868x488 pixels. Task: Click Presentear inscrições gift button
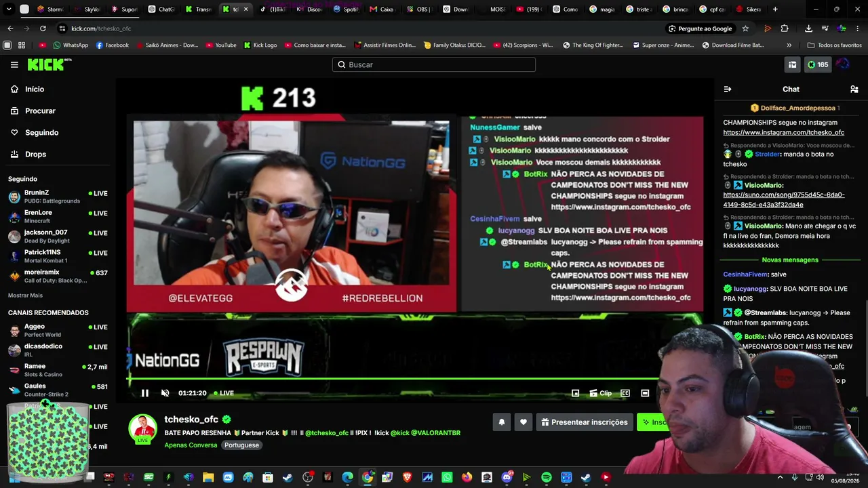click(x=585, y=422)
